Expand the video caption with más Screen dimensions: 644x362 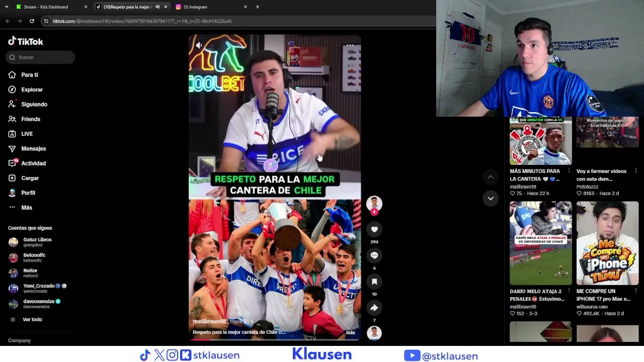point(351,332)
